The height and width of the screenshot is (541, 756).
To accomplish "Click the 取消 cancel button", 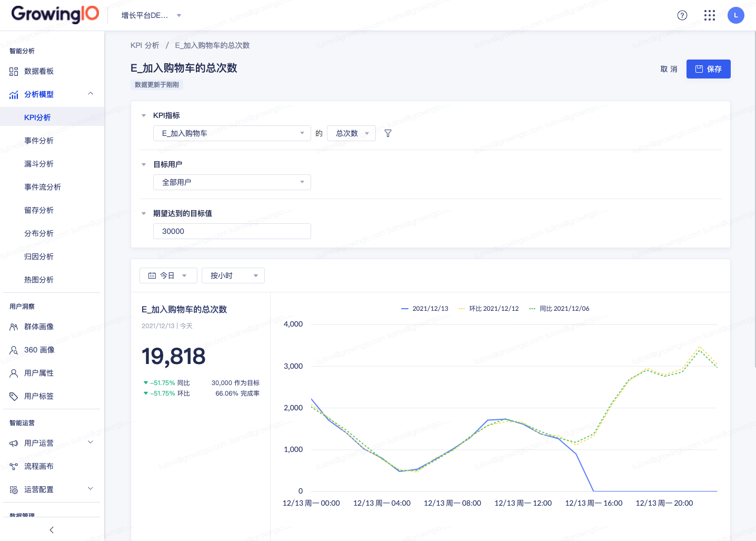I will point(669,69).
